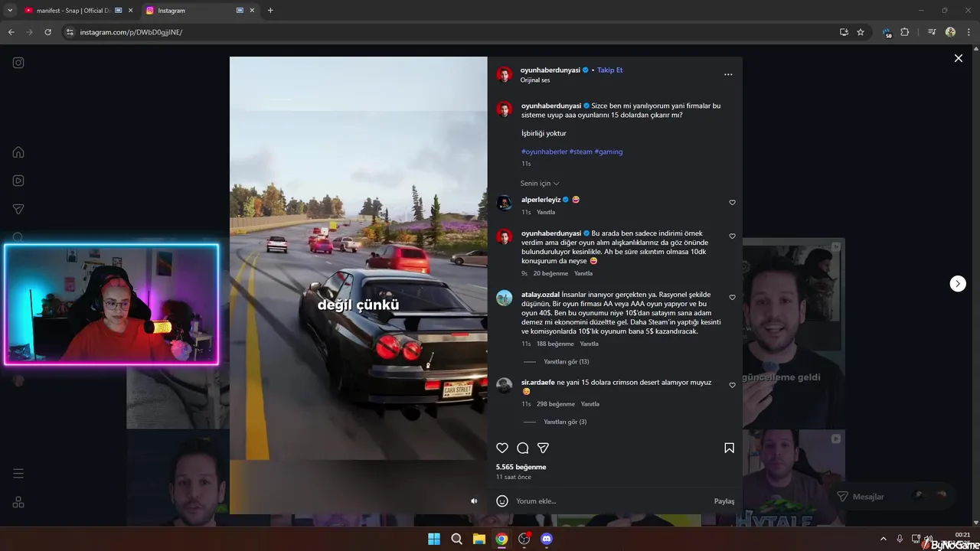Image resolution: width=980 pixels, height=551 pixels.
Task: Like the oyunhaberdunyasi pinned comment
Action: [732, 236]
